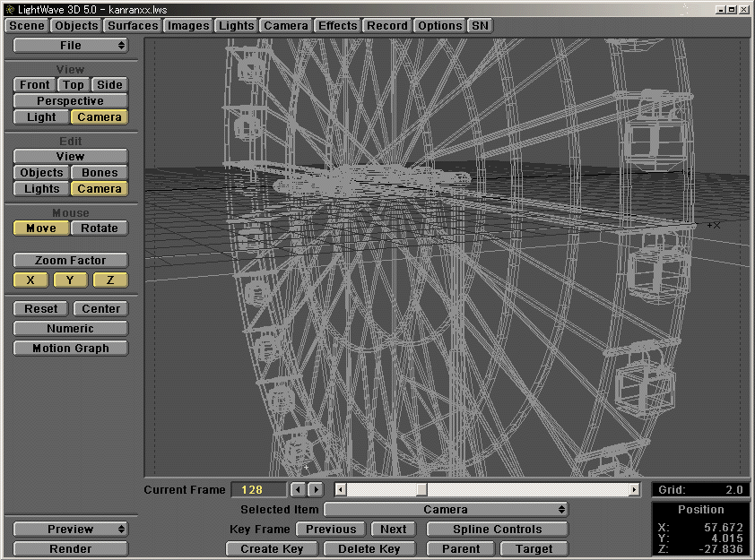Open the Preview dropdown at bottom left

(x=70, y=529)
